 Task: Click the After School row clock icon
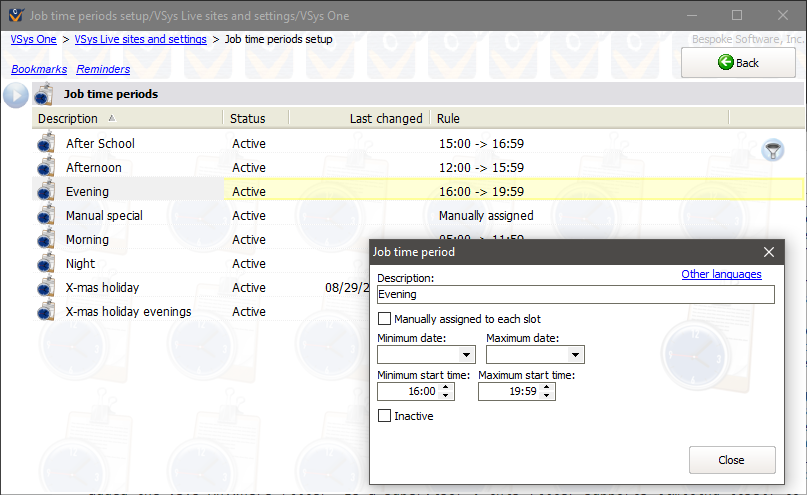click(46, 143)
